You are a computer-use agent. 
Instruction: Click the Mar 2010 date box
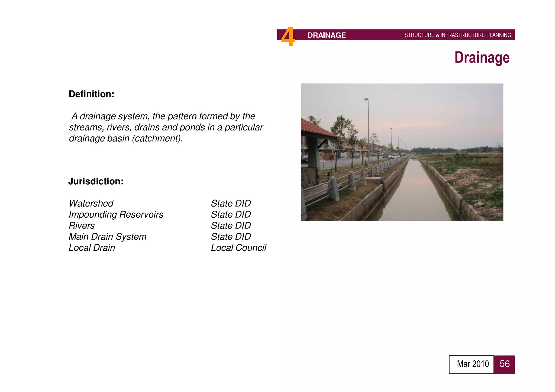[x=471, y=364]
